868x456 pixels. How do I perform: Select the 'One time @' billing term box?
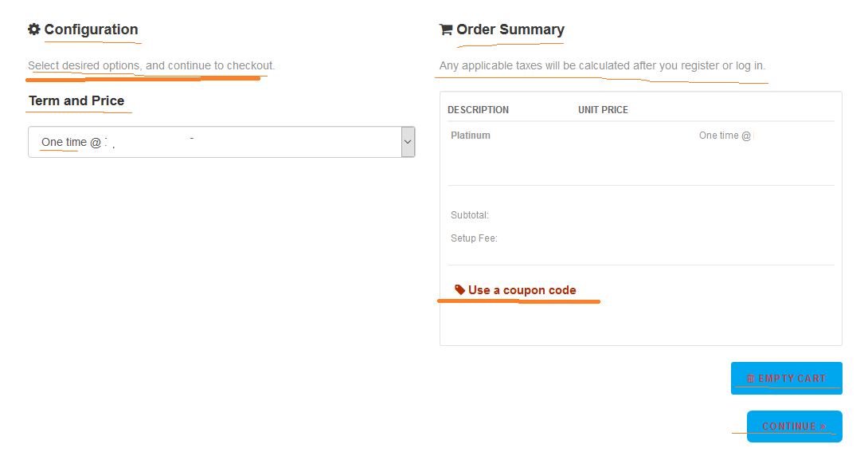pyautogui.click(x=221, y=142)
